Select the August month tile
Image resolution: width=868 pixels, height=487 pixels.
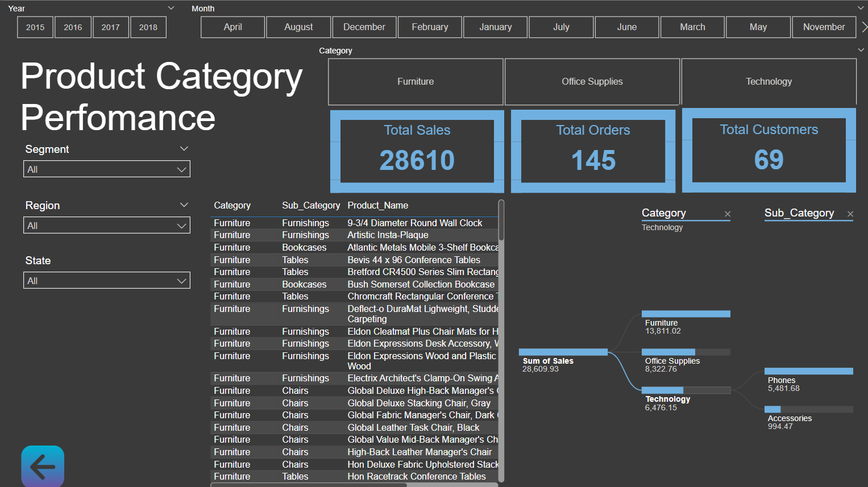[298, 27]
